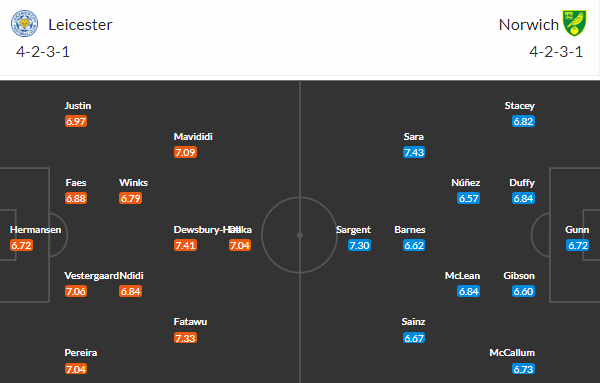Viewport: 600px width, 383px height.
Task: Click Núñez's 6.57 rating badge
Action: [469, 199]
